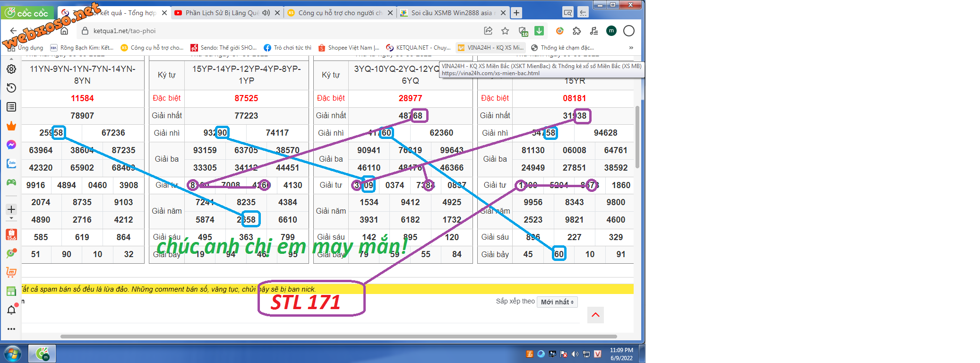
Task: Open ad blocker shield showing 10
Action: pos(523,32)
